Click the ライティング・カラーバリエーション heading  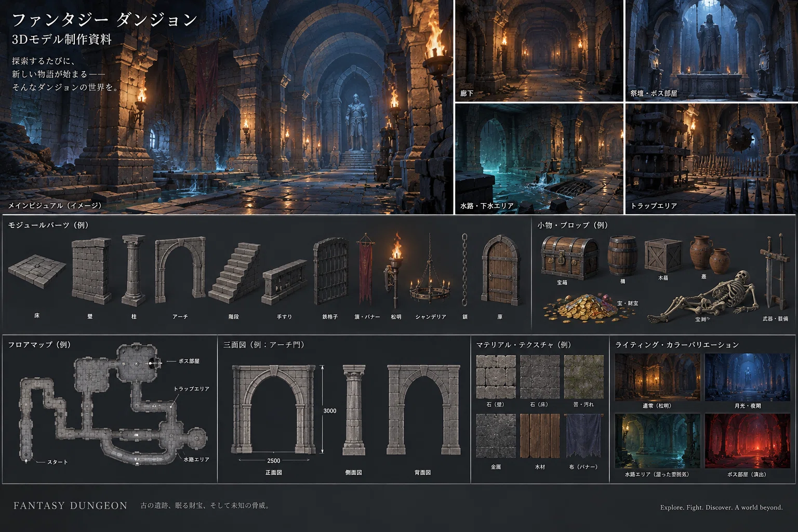point(677,344)
